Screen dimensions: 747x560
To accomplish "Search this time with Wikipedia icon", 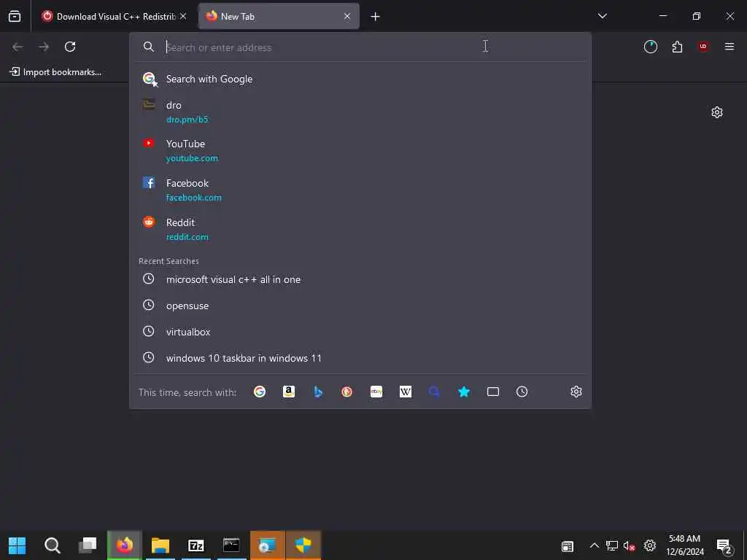I will pos(406,392).
